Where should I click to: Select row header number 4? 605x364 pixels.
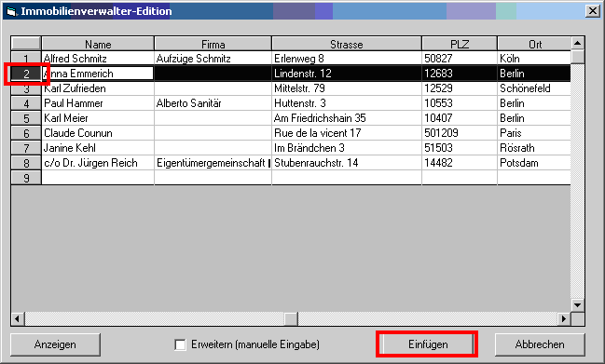pyautogui.click(x=26, y=103)
